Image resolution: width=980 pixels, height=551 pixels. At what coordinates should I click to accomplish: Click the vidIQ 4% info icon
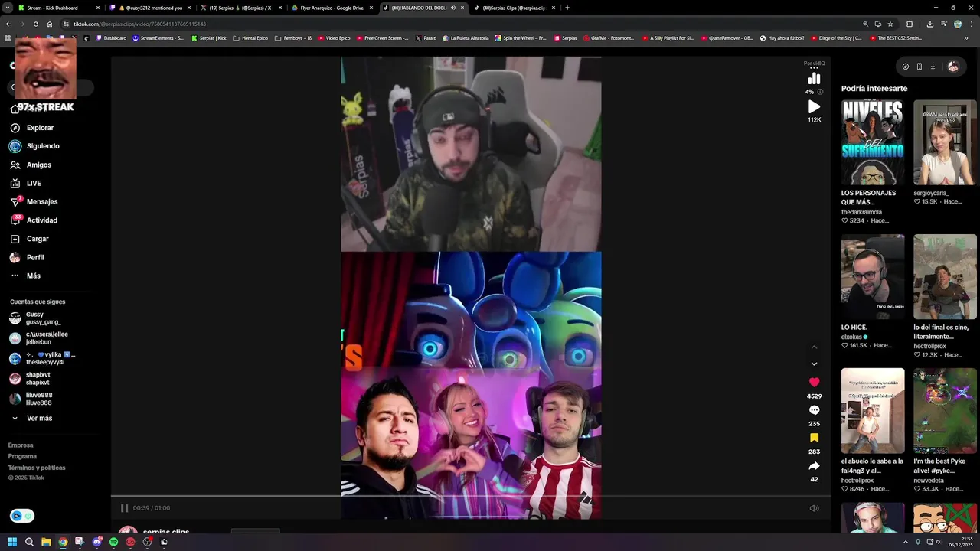coord(820,92)
